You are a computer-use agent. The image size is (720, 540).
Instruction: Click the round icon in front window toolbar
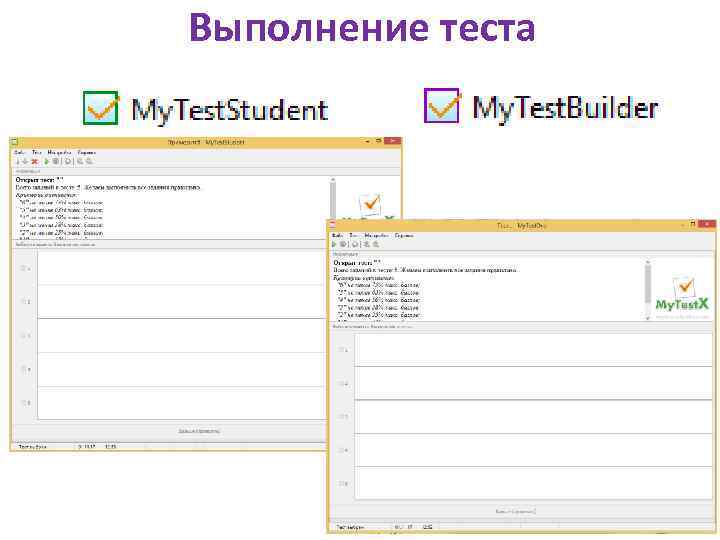pyautogui.click(x=354, y=244)
